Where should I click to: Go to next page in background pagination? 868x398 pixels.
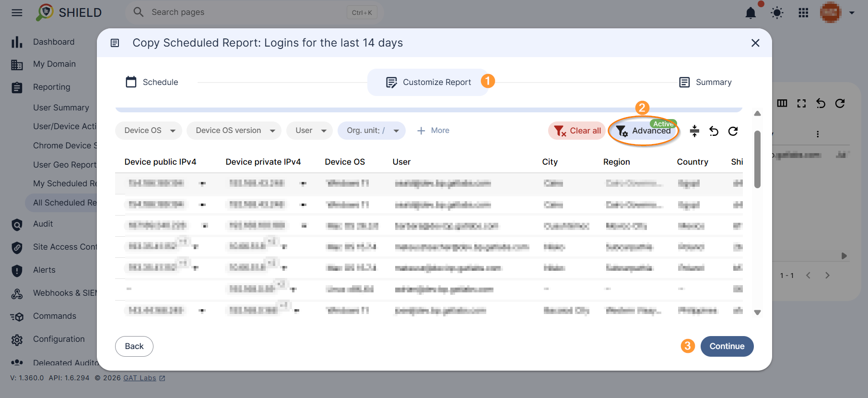(x=827, y=275)
